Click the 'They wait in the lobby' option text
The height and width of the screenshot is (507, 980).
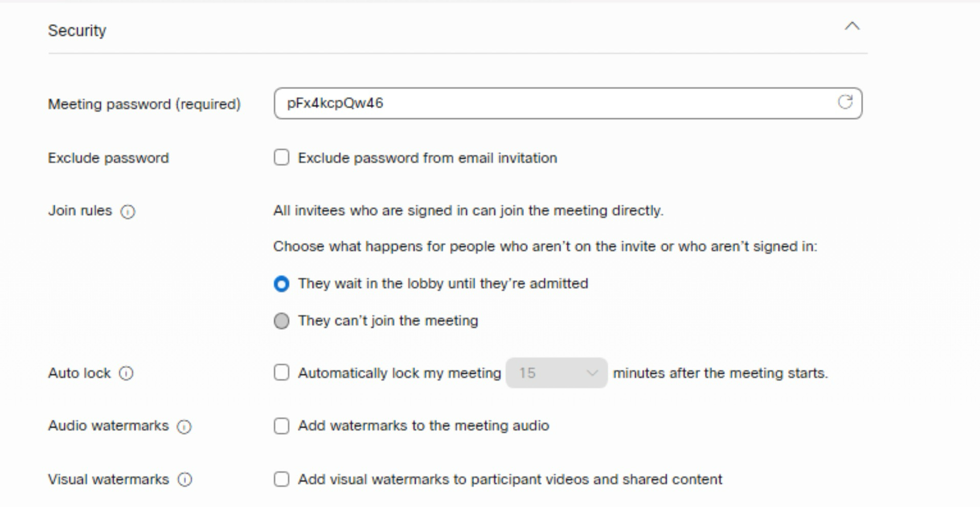click(x=443, y=284)
